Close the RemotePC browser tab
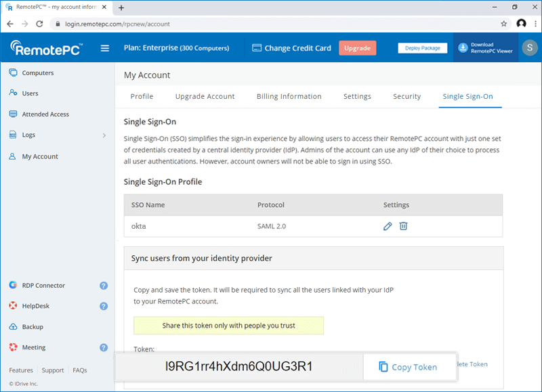This screenshot has height=392, width=542. [x=104, y=7]
